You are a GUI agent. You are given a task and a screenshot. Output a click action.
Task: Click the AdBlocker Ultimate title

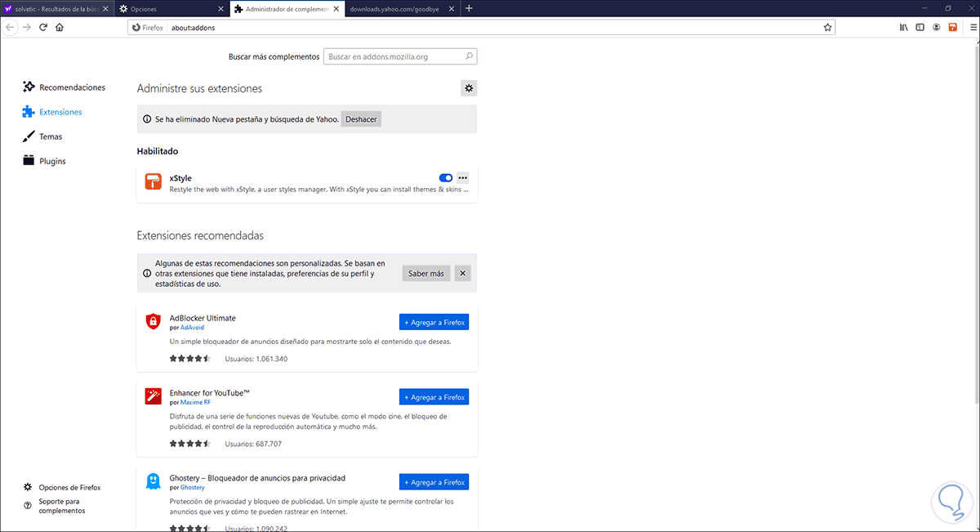pos(203,318)
